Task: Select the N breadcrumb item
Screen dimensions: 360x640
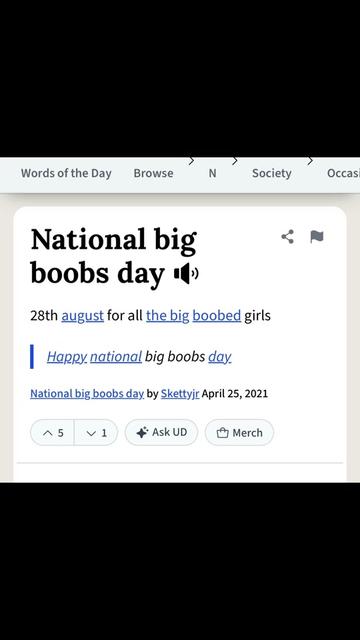Action: pos(212,173)
